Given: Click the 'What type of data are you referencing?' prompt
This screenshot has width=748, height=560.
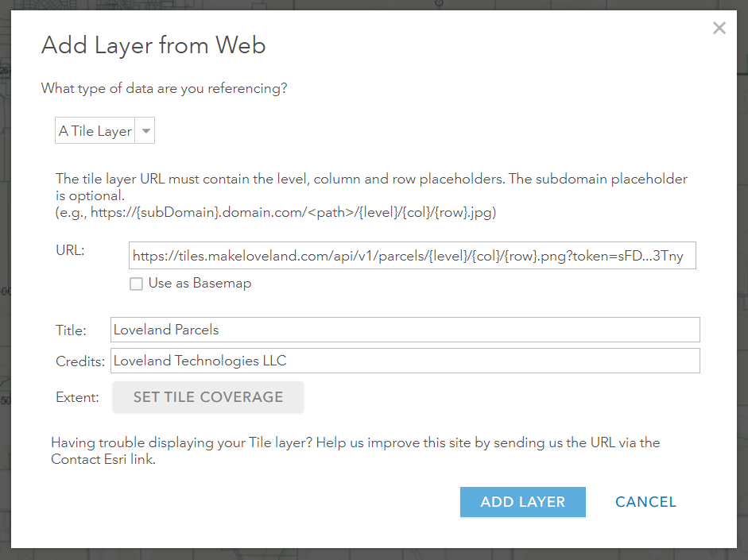Looking at the screenshot, I should [x=164, y=88].
